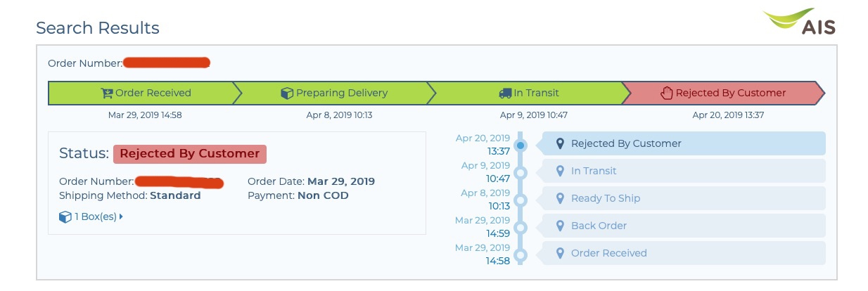The height and width of the screenshot is (291, 868).
Task: Click the truck icon in In Transit
Action: click(x=505, y=93)
